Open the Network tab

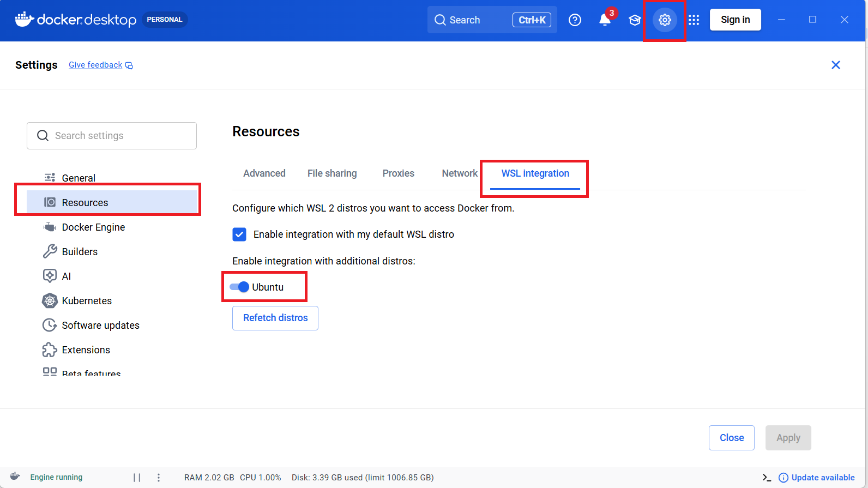(460, 173)
